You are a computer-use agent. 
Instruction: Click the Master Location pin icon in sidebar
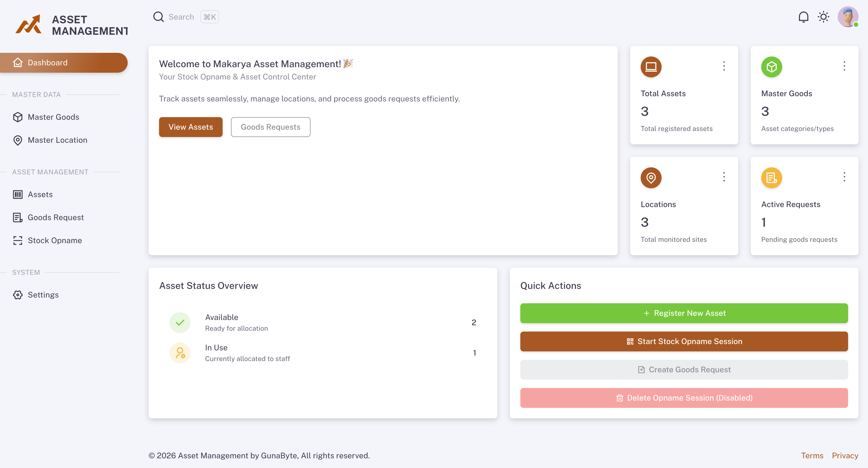coord(18,140)
